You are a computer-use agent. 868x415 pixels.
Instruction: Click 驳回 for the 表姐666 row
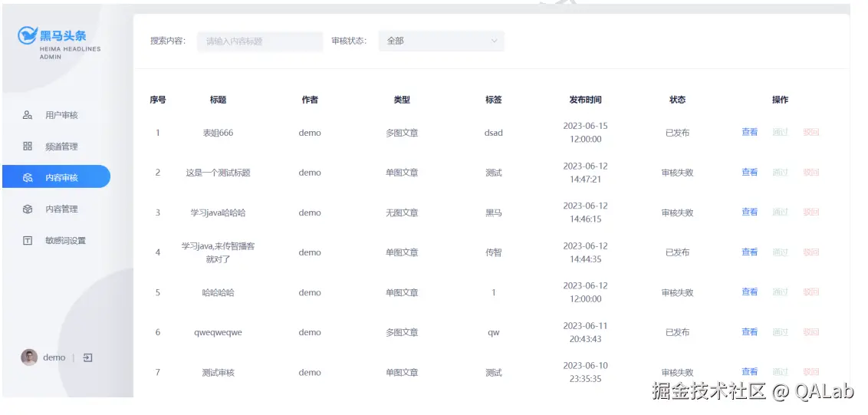[811, 132]
